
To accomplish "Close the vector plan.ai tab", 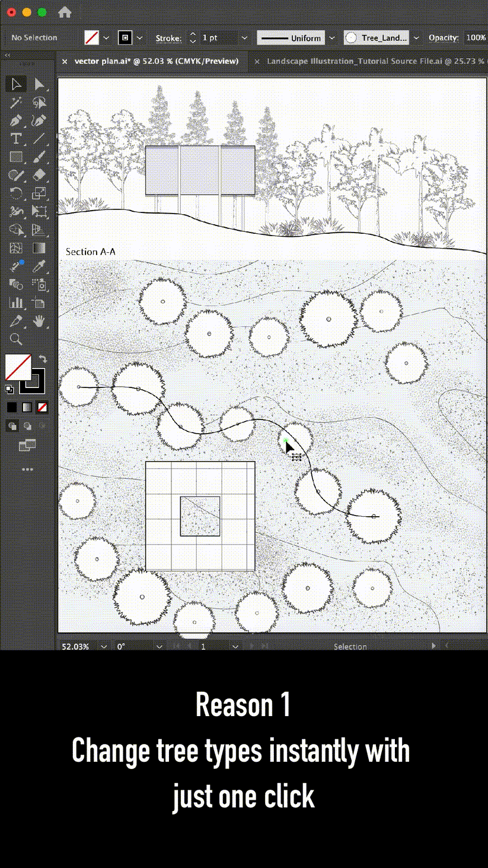I will tap(65, 61).
